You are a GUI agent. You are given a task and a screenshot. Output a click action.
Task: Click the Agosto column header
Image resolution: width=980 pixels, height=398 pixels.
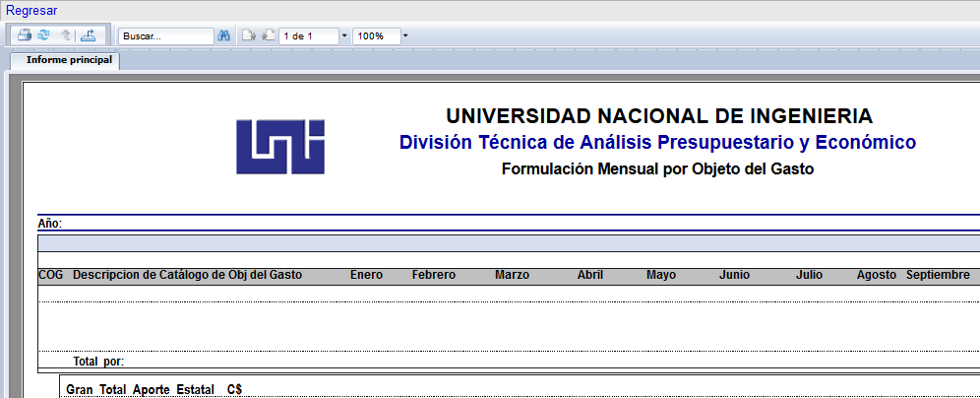click(877, 275)
